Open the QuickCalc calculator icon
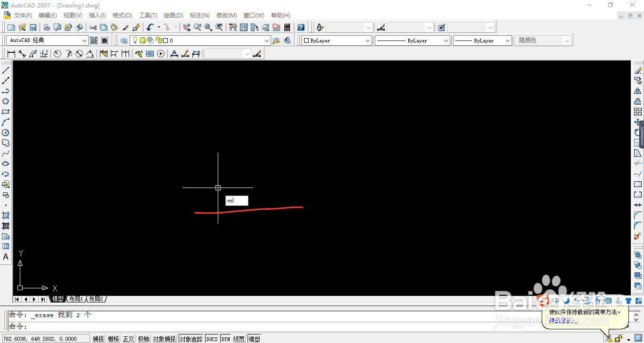 (x=287, y=27)
